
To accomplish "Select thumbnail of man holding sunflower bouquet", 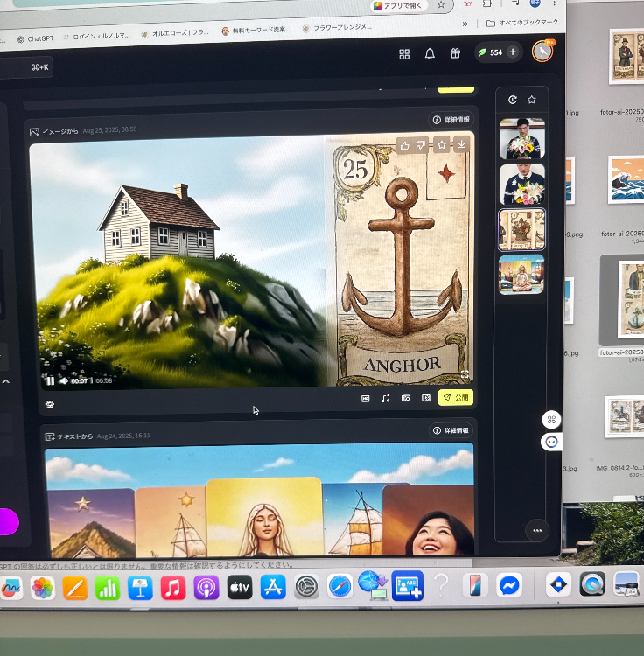I will pyautogui.click(x=522, y=138).
